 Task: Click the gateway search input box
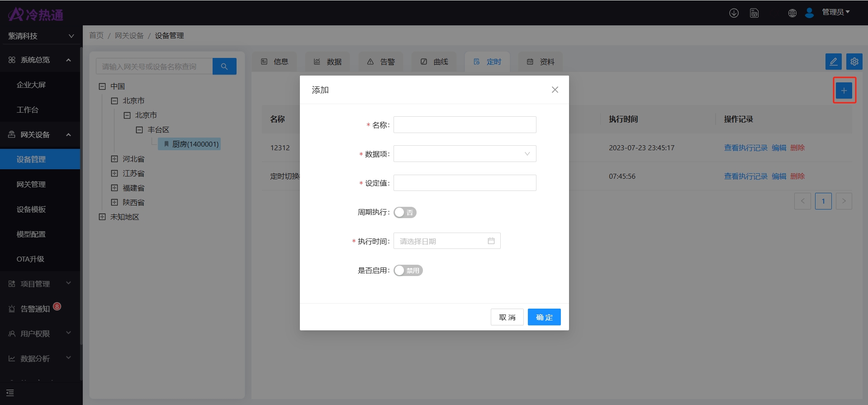tap(154, 67)
